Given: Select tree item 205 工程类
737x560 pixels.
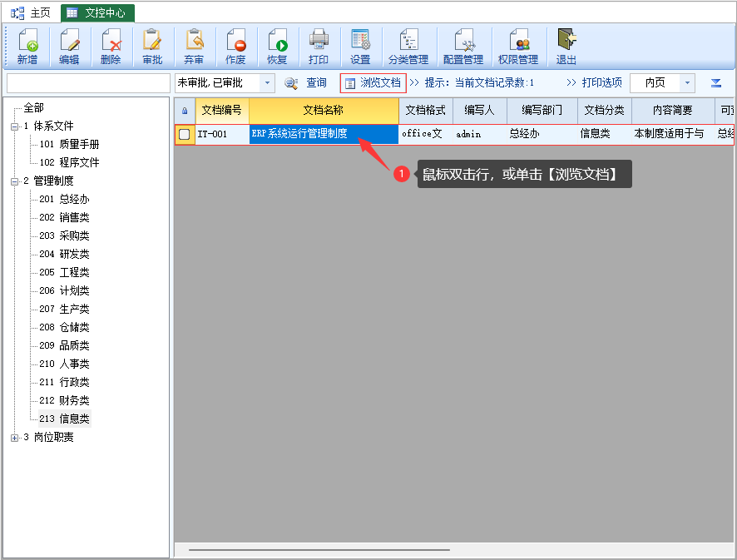Looking at the screenshot, I should (x=64, y=273).
